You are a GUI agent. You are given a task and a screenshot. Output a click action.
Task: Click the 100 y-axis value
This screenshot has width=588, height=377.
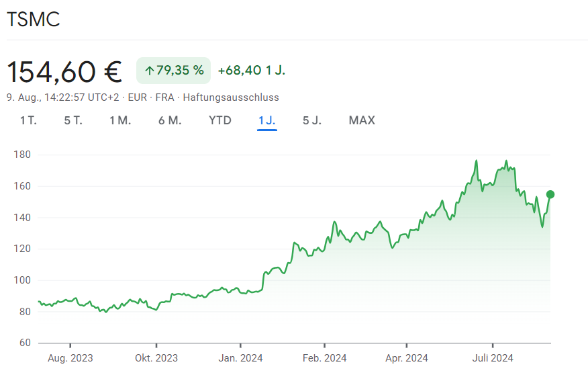22,280
